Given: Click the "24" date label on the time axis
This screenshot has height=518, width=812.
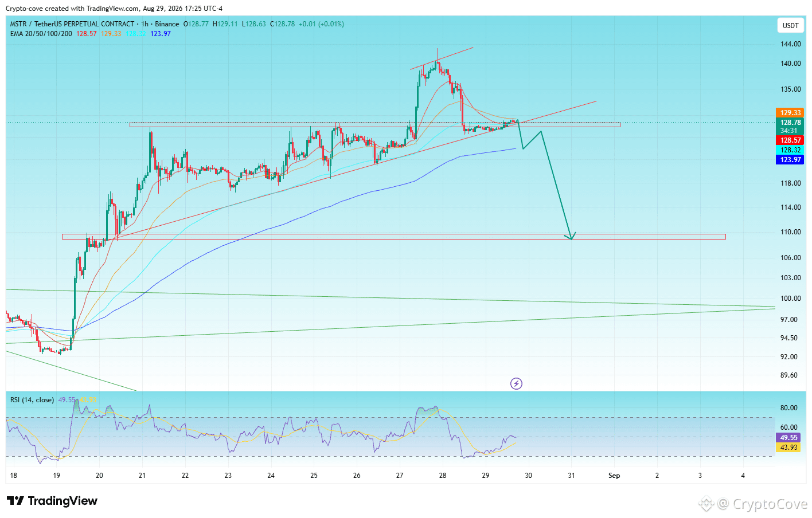Looking at the screenshot, I should pos(271,476).
